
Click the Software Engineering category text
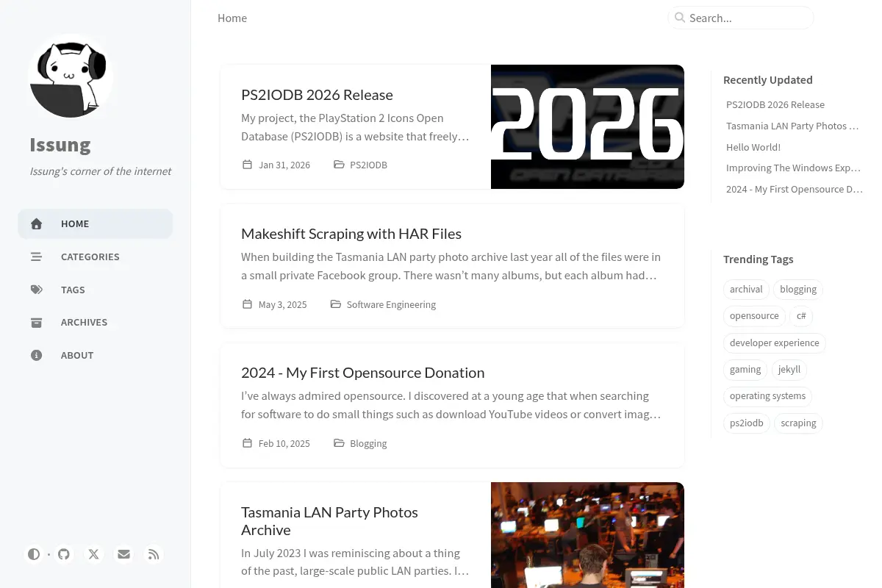391,305
